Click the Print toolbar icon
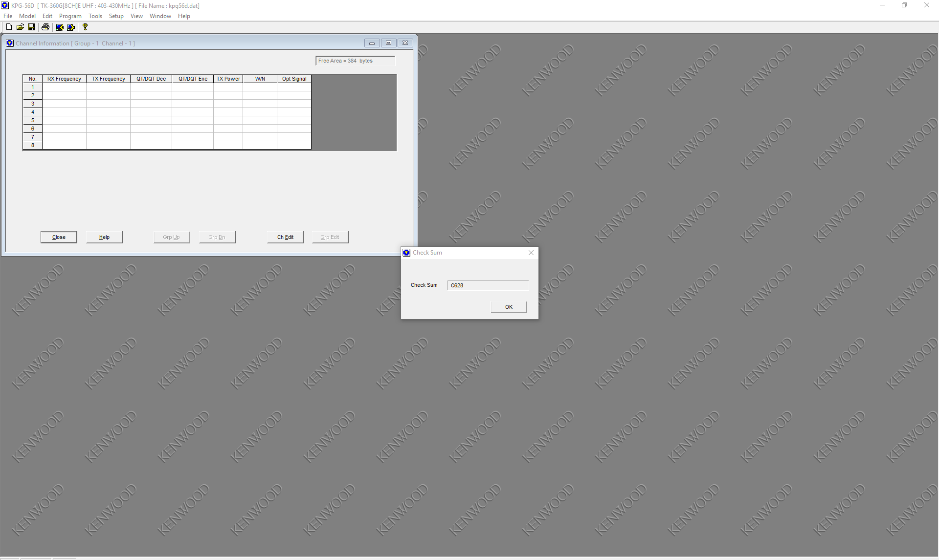Screen dimensions: 939x560 click(x=45, y=27)
